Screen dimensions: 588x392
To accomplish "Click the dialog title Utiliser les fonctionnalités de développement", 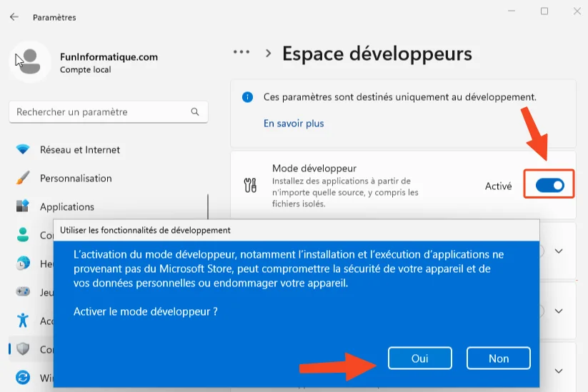I will pyautogui.click(x=145, y=230).
